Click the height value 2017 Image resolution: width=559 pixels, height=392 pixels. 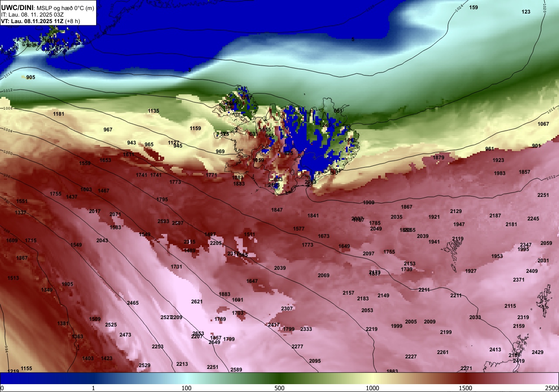95,211
